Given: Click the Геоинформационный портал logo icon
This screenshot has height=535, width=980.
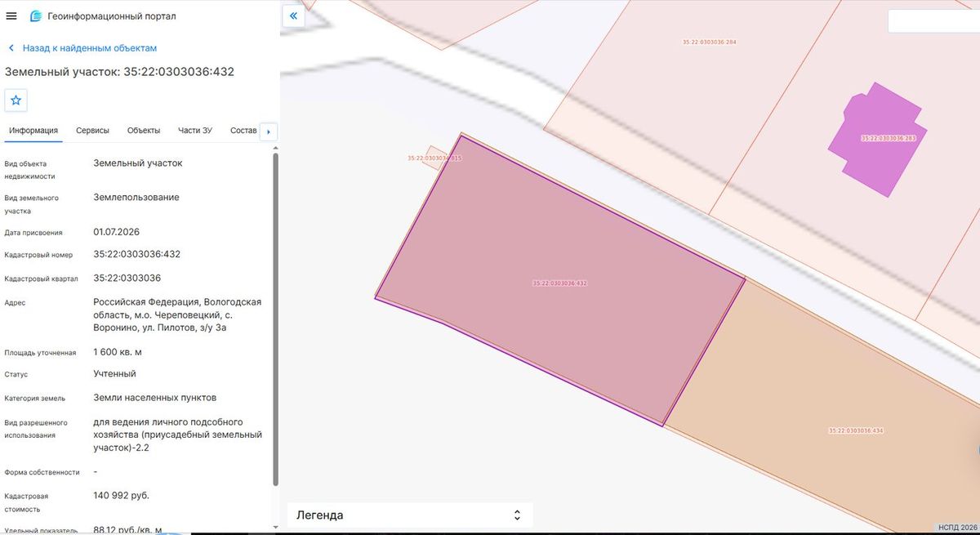Looking at the screenshot, I should [35, 16].
